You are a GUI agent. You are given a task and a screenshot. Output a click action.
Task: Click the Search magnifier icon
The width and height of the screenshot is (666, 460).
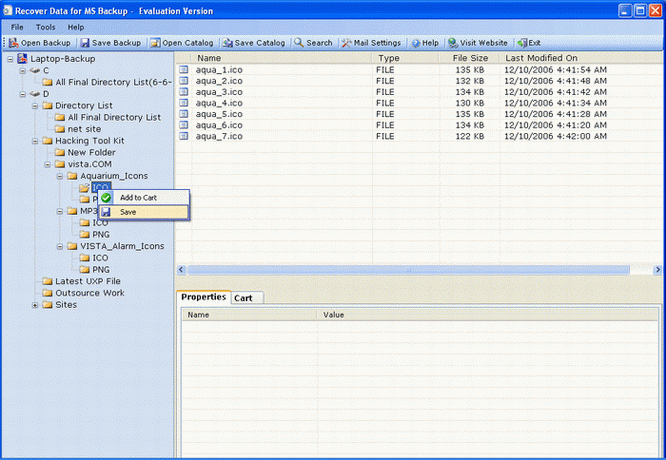coord(299,43)
